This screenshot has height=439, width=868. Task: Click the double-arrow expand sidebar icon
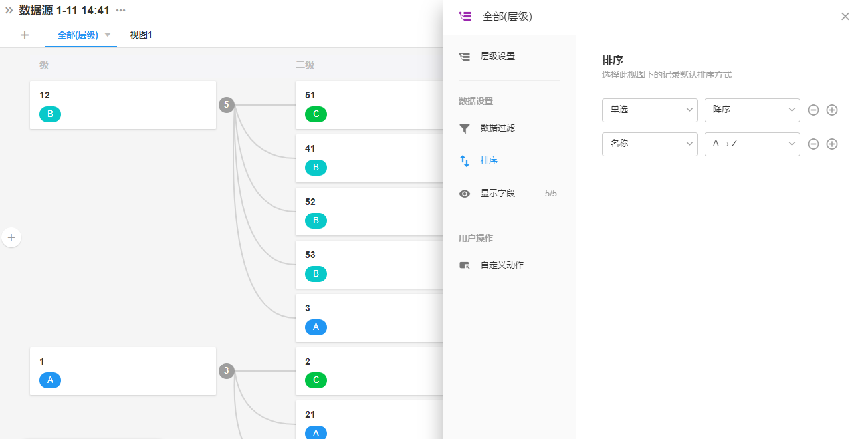click(x=9, y=10)
